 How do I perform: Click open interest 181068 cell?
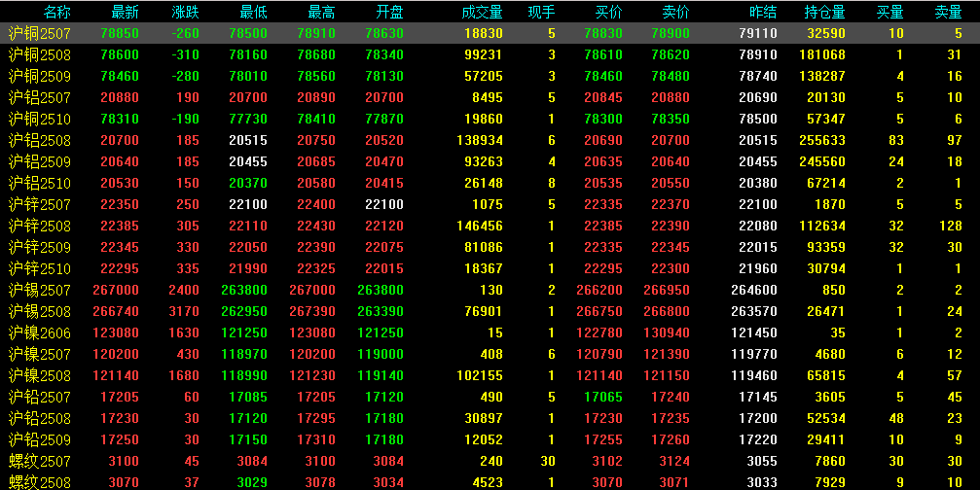tap(822, 54)
